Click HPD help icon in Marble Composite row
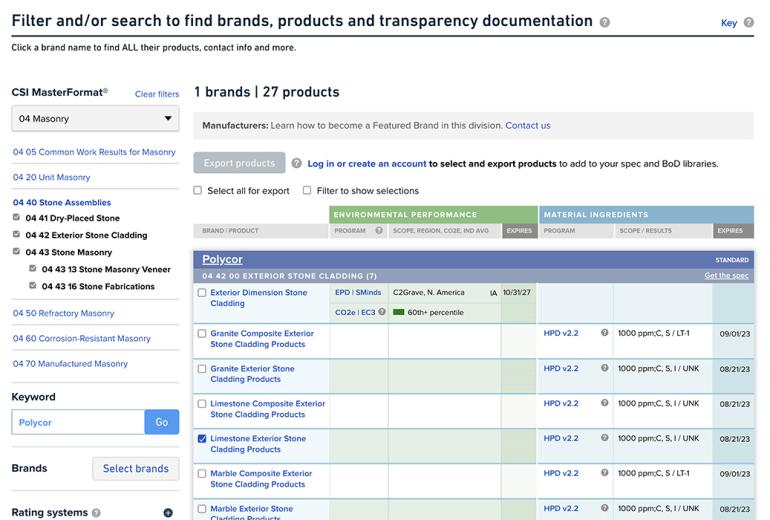Image resolution: width=770 pixels, height=520 pixels. point(605,473)
